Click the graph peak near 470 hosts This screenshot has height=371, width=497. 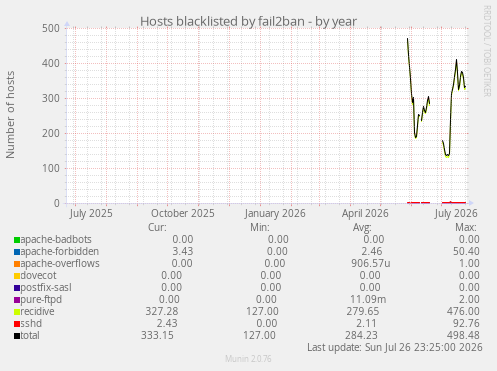(407, 39)
